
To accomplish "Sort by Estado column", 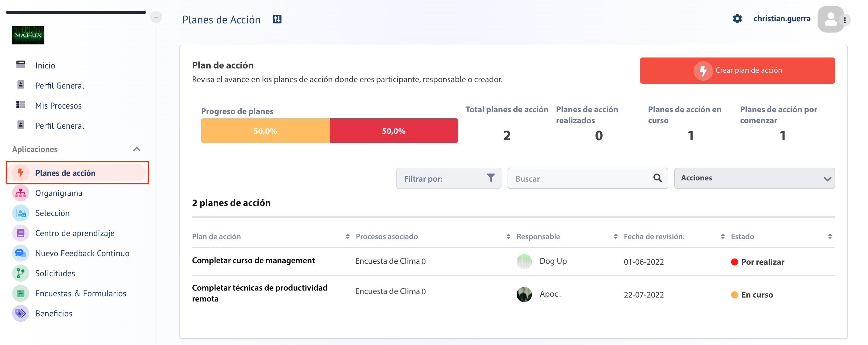I will [830, 236].
